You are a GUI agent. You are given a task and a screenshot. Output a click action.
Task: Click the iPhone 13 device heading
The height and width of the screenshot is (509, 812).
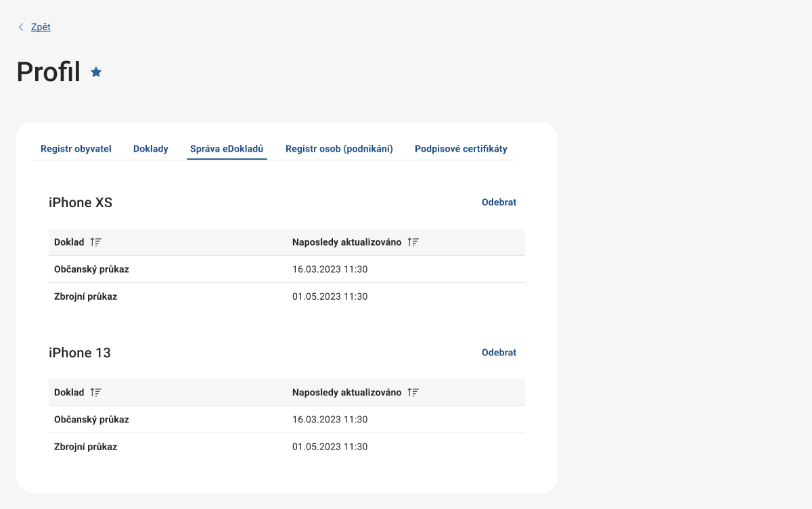point(80,353)
